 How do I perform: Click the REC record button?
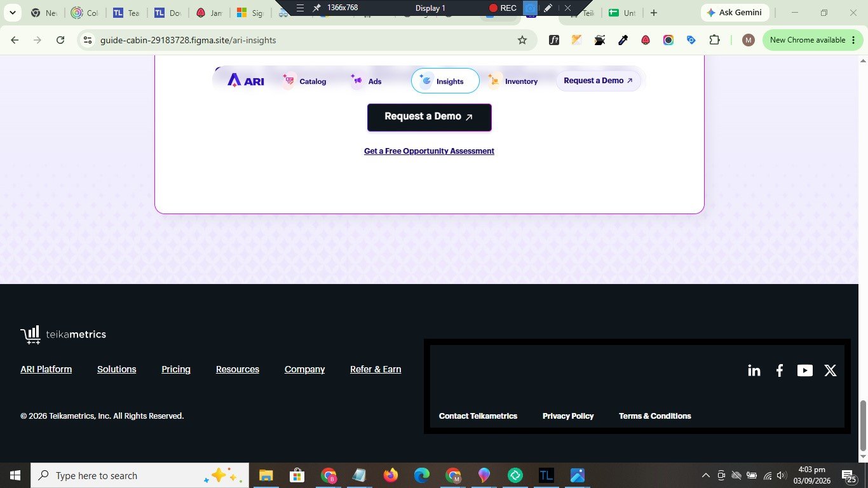(503, 8)
